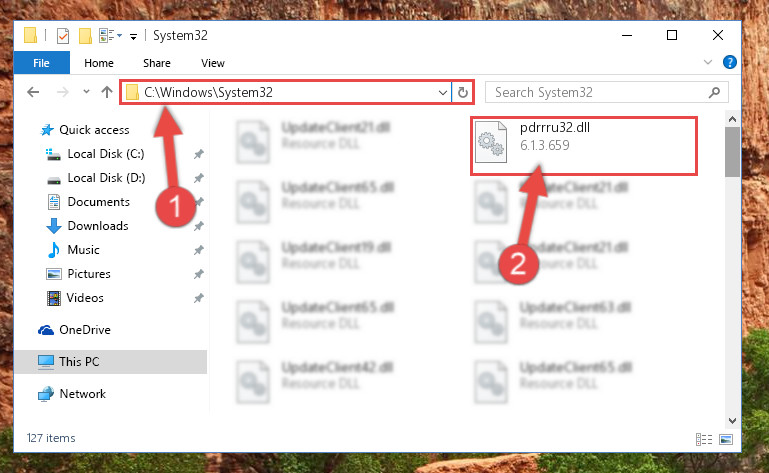Unpin Downloads using its pin icon
Screen dimensions: 769x473
point(198,226)
